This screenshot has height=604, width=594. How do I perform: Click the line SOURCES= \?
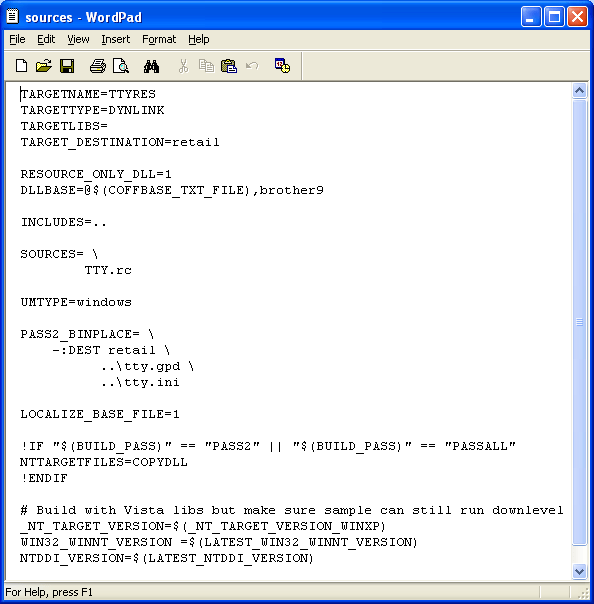point(60,254)
